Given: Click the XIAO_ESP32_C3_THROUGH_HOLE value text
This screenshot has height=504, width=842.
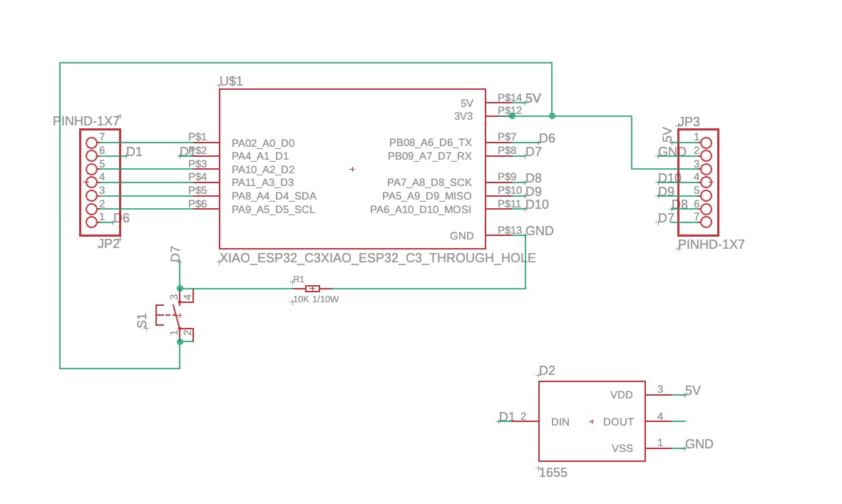Looking at the screenshot, I should pos(378,258).
